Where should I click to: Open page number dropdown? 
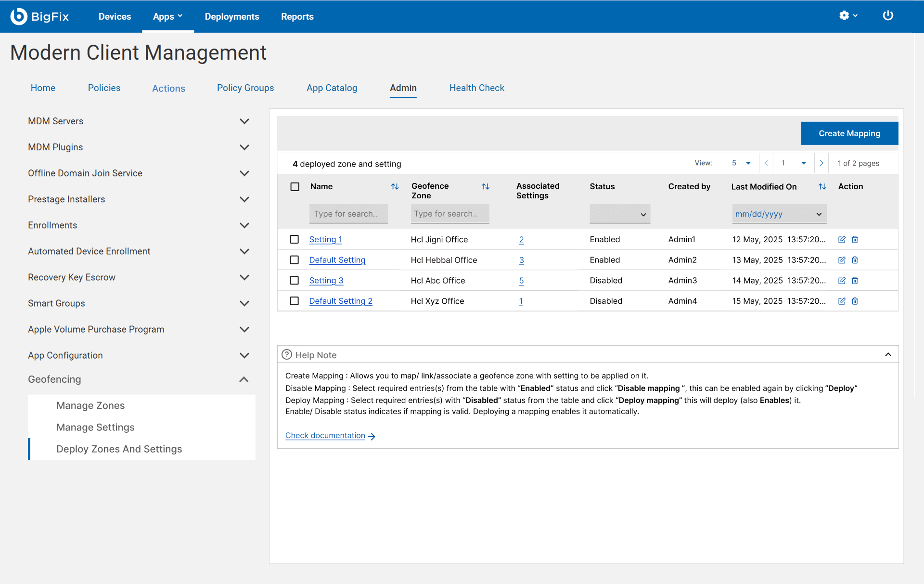(794, 163)
